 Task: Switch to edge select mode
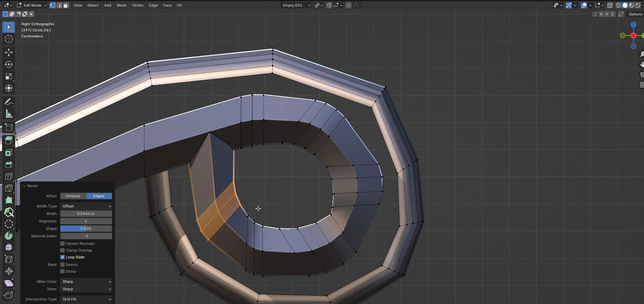point(59,5)
